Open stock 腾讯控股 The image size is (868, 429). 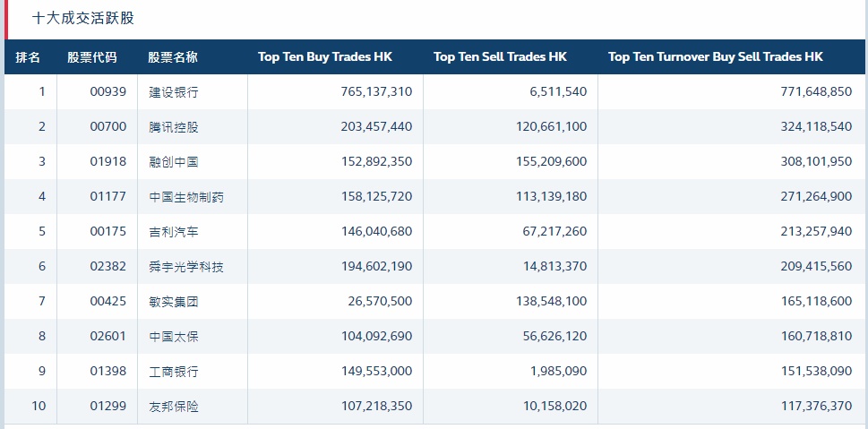(174, 127)
